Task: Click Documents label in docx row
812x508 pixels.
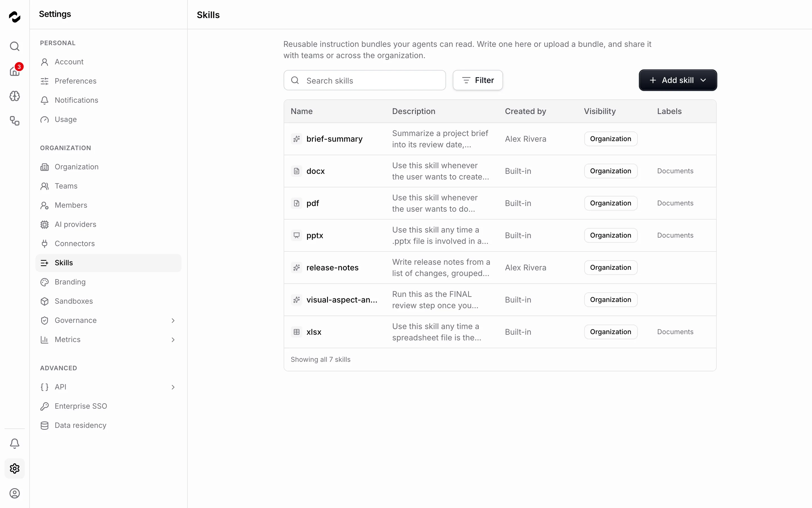Action: (675, 171)
